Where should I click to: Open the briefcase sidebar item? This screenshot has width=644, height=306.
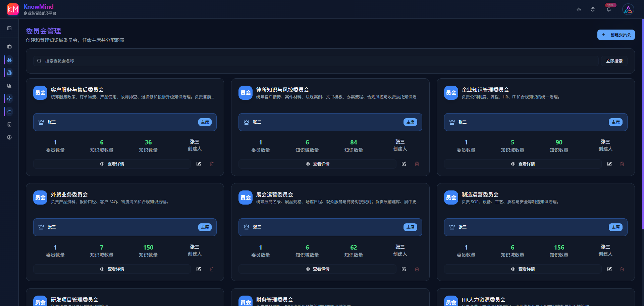pos(9,47)
